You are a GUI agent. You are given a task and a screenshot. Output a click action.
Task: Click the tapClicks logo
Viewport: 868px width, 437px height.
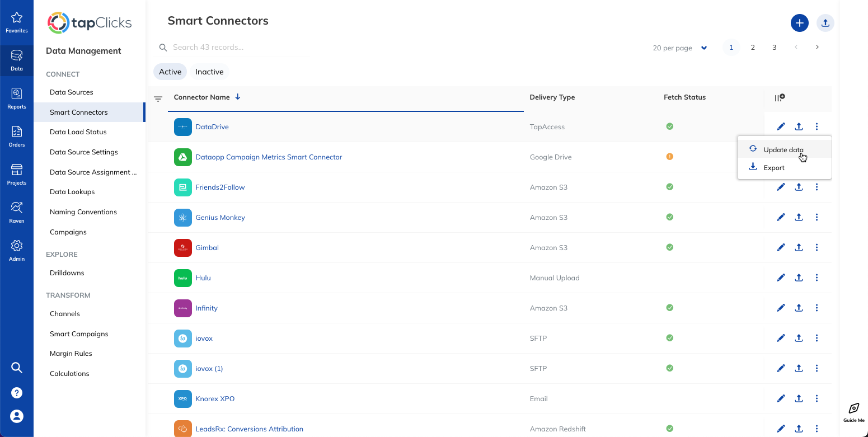90,23
